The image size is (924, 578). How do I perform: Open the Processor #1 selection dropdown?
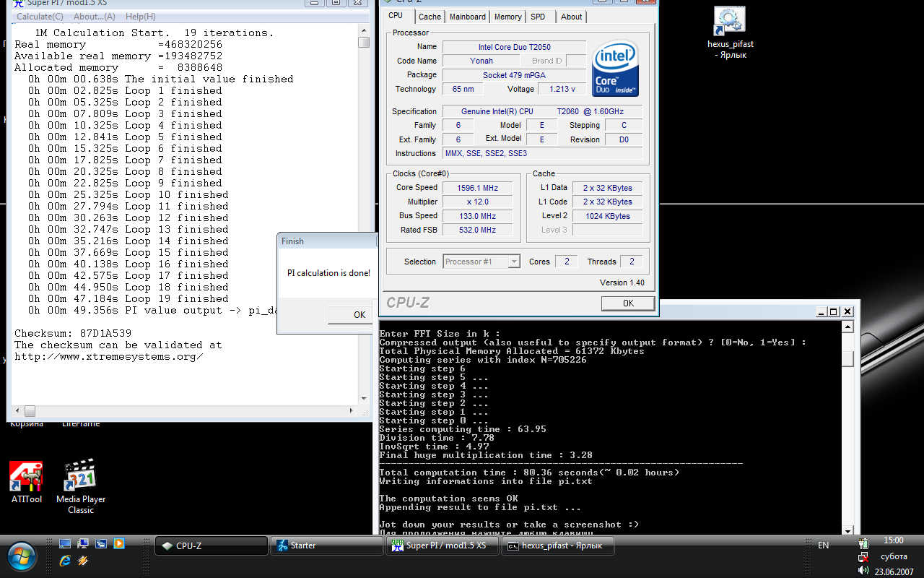[x=481, y=262]
